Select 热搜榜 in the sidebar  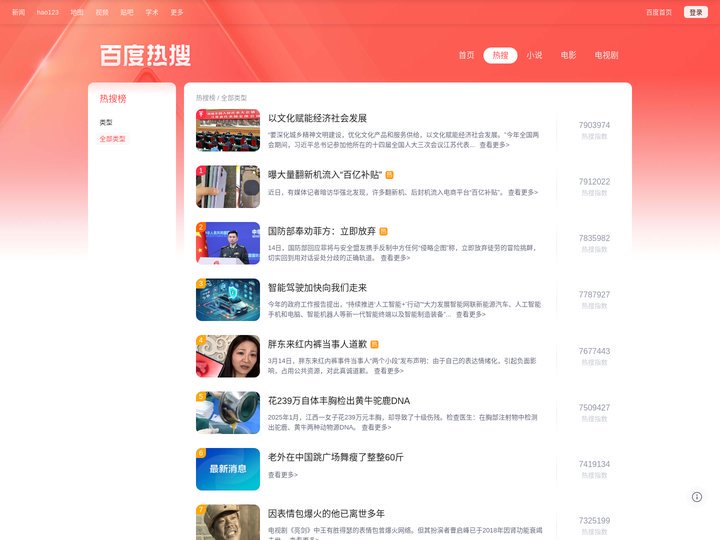(113, 98)
